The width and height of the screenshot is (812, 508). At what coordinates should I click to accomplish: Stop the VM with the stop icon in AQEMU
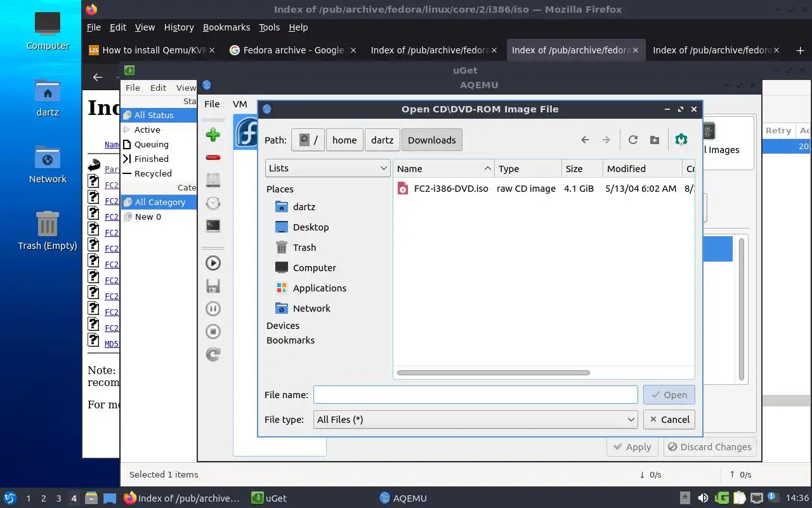[x=213, y=331]
